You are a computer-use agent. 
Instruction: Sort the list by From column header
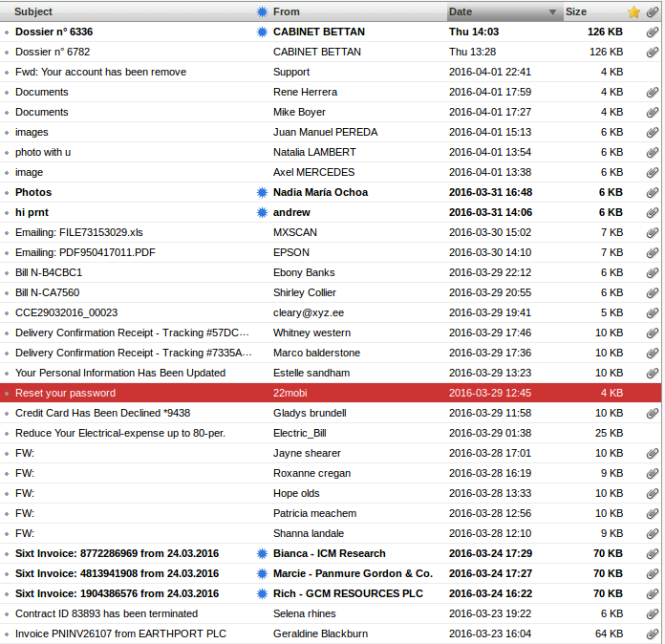click(x=287, y=11)
